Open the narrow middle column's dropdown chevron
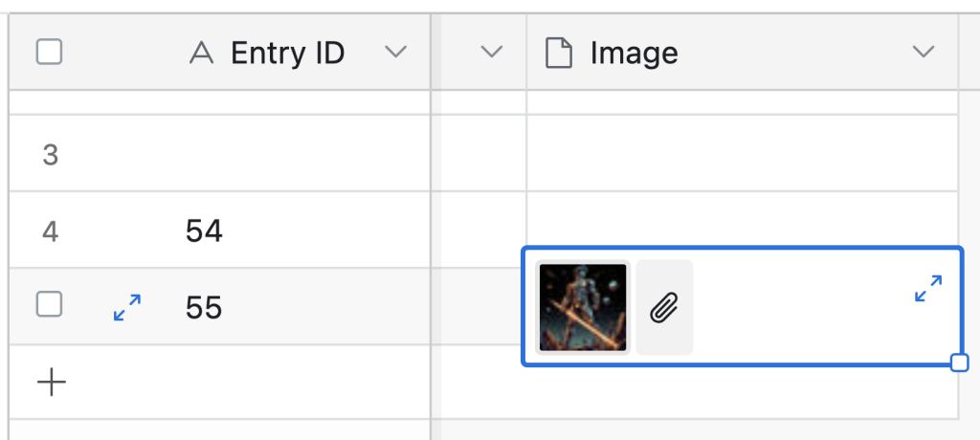Image resolution: width=980 pixels, height=440 pixels. coord(491,53)
